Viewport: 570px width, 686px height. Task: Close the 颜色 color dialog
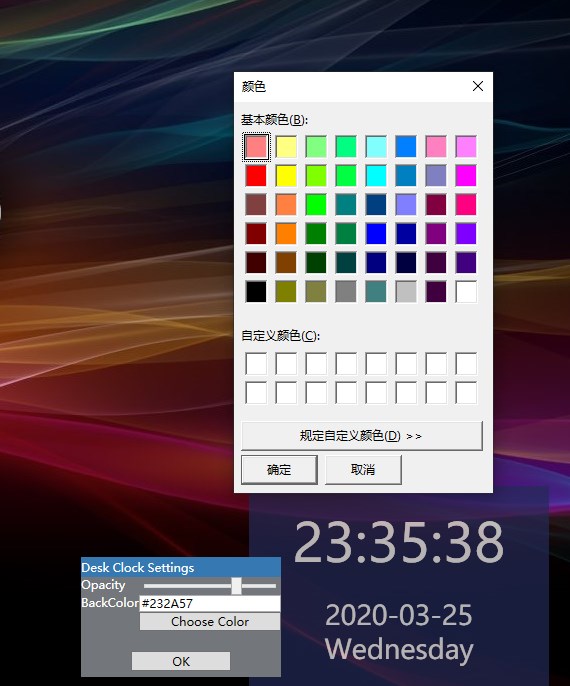478,86
